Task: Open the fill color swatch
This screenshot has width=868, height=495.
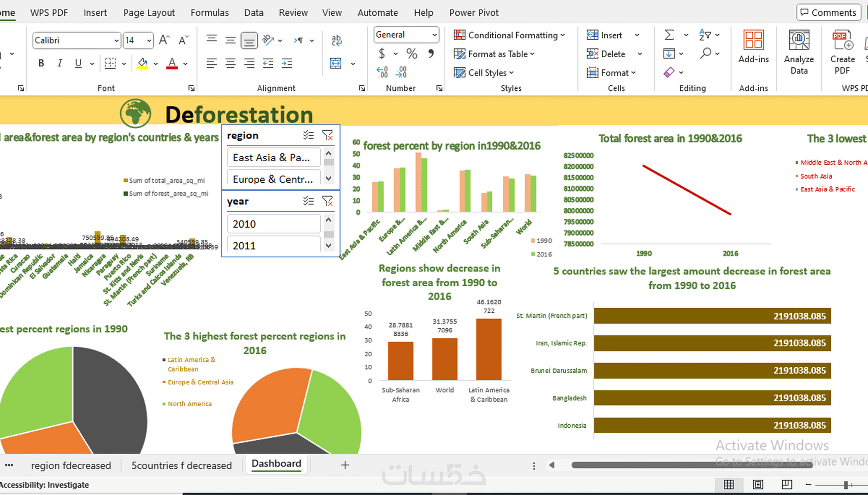Action: (142, 63)
